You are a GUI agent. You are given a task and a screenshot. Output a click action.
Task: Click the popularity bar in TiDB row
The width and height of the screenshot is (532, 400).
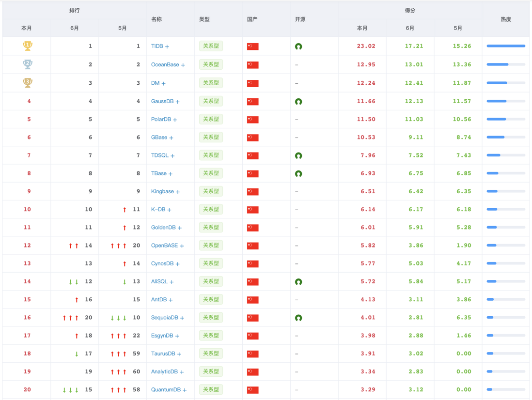click(x=506, y=46)
